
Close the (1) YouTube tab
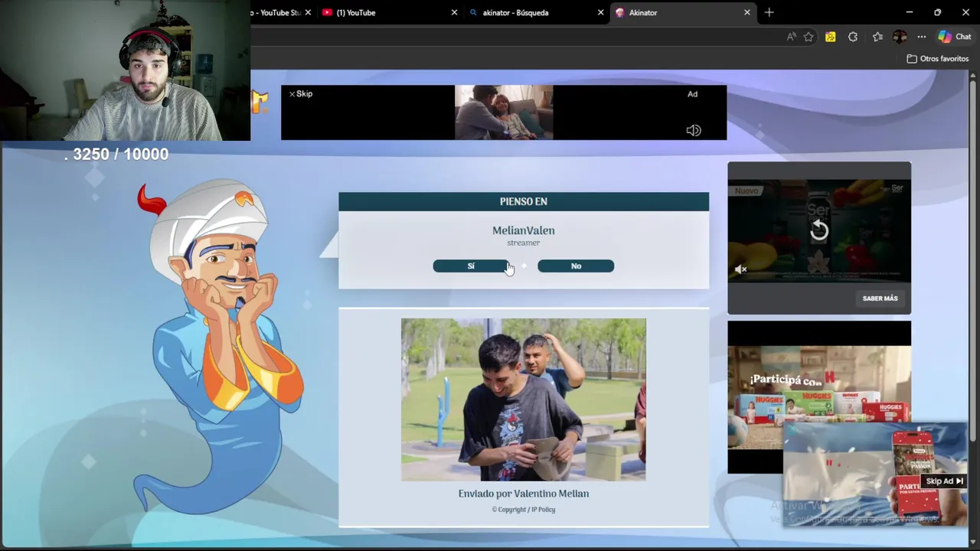point(454,12)
